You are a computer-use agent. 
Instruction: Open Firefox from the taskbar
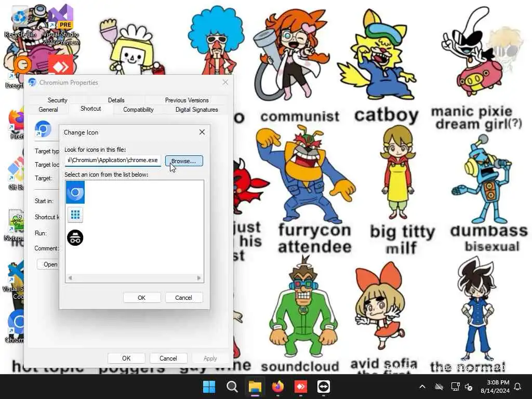tap(278, 387)
